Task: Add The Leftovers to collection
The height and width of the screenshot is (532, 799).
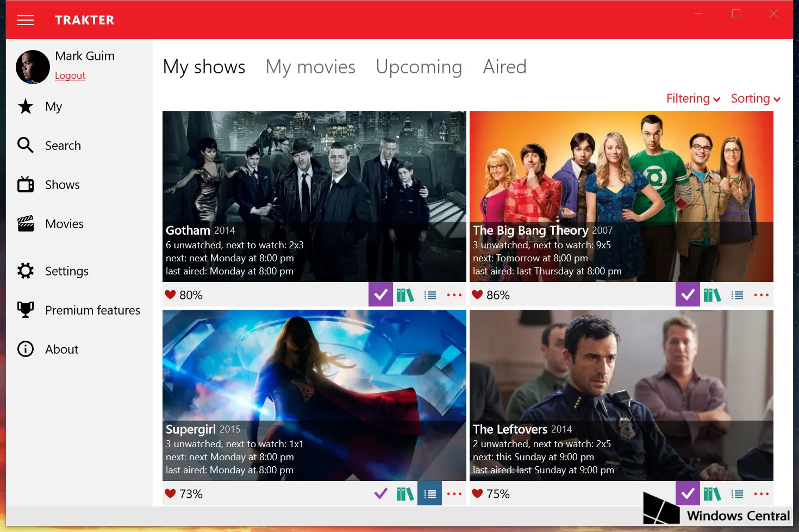Action: 712,494
